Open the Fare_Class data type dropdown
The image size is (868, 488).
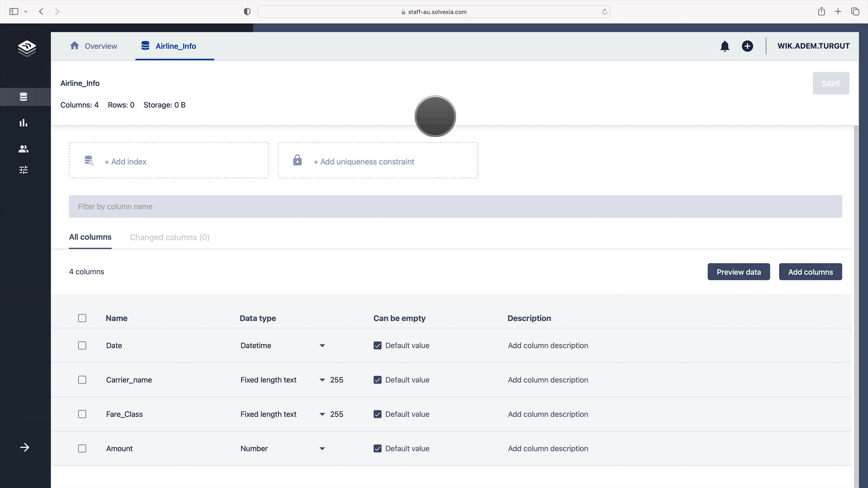click(x=322, y=414)
